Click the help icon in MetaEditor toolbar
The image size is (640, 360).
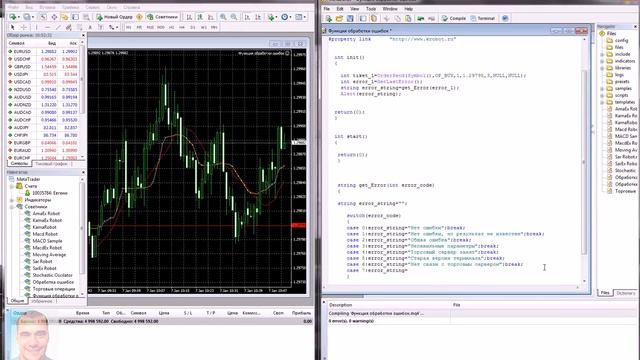[505, 18]
